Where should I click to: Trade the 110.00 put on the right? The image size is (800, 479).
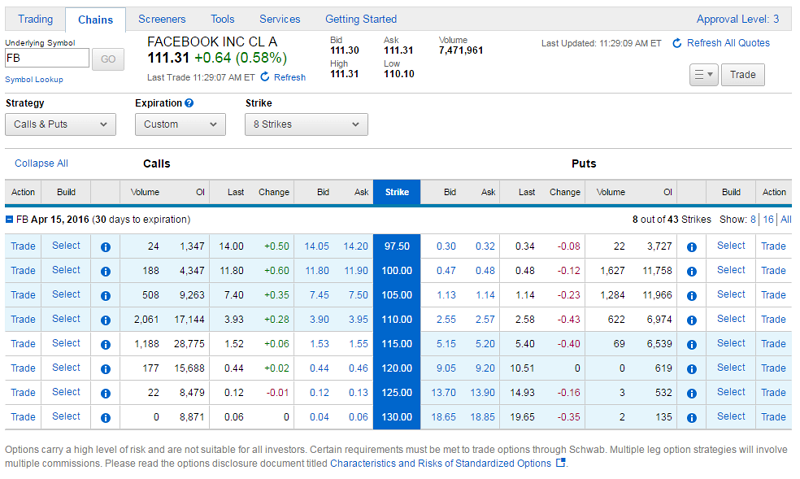[x=773, y=319]
